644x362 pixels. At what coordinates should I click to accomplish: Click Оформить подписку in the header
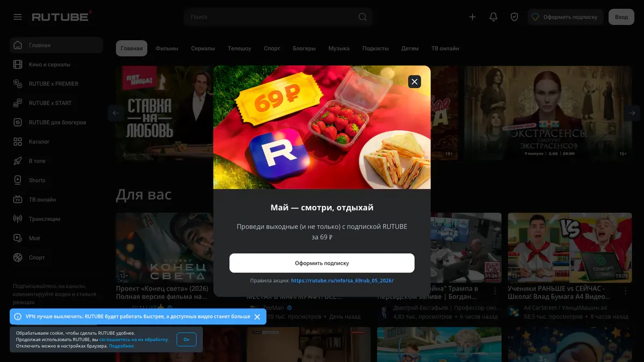tap(565, 17)
